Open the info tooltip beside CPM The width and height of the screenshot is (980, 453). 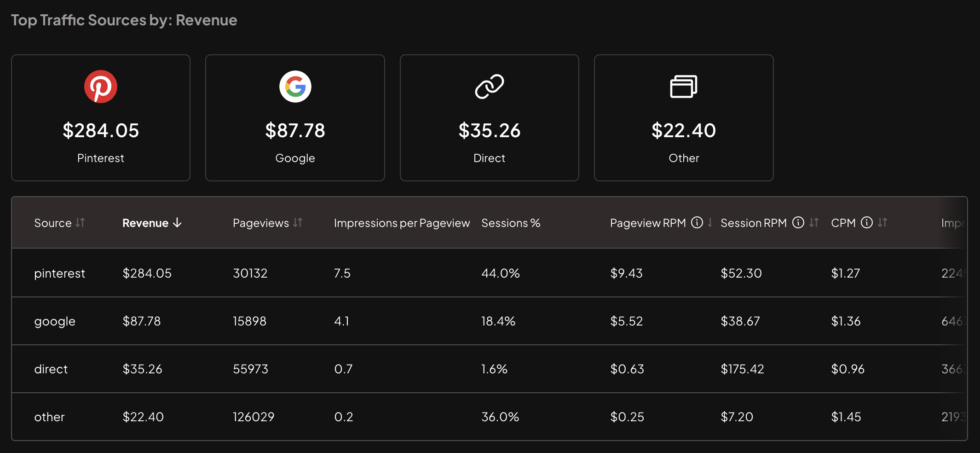pos(867,222)
